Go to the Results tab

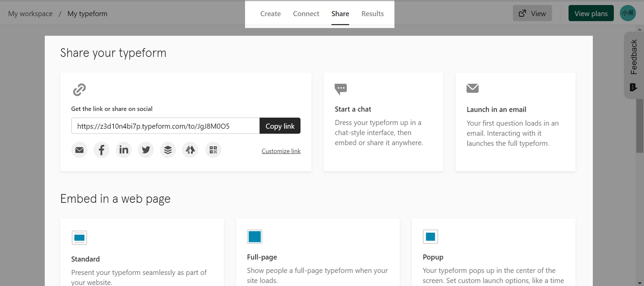click(x=373, y=14)
